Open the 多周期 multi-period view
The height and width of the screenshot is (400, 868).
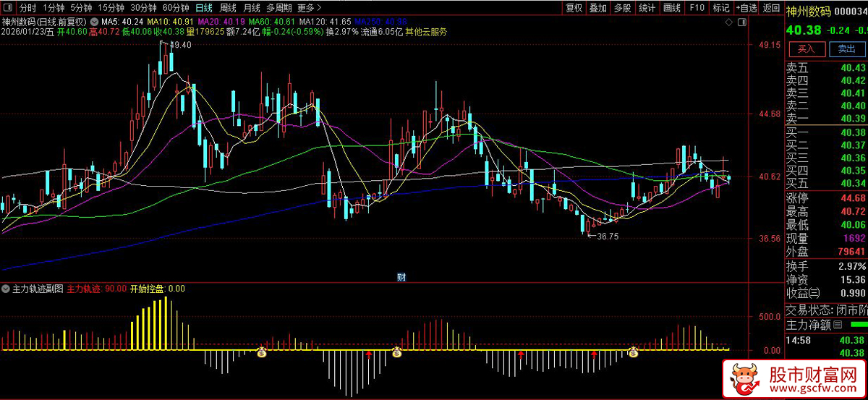coord(279,8)
